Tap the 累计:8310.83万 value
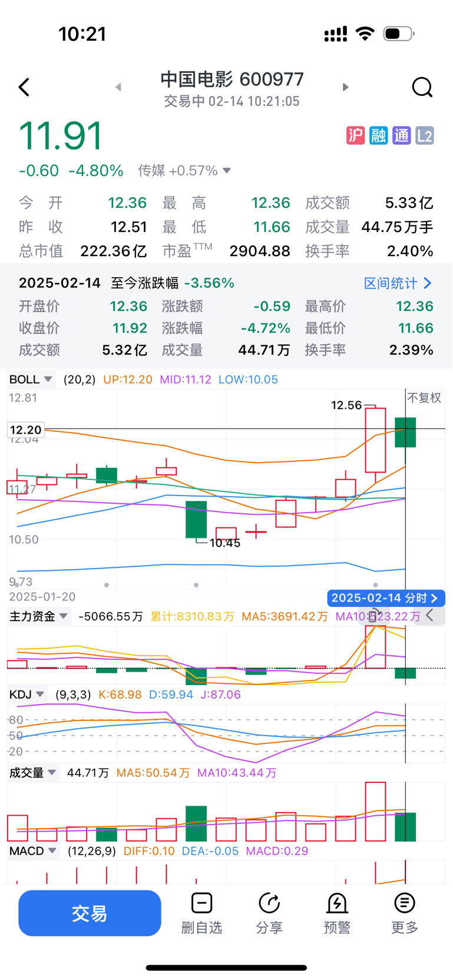Image resolution: width=453 pixels, height=980 pixels. pos(192,616)
